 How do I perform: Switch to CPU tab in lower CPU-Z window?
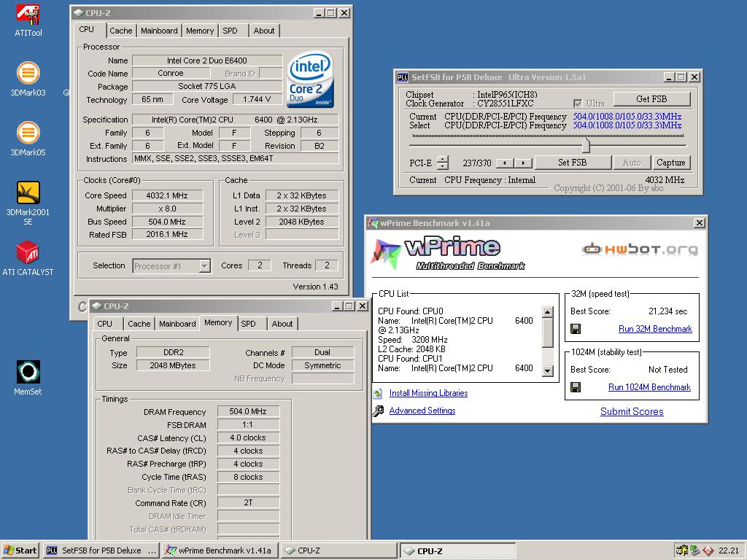105,324
